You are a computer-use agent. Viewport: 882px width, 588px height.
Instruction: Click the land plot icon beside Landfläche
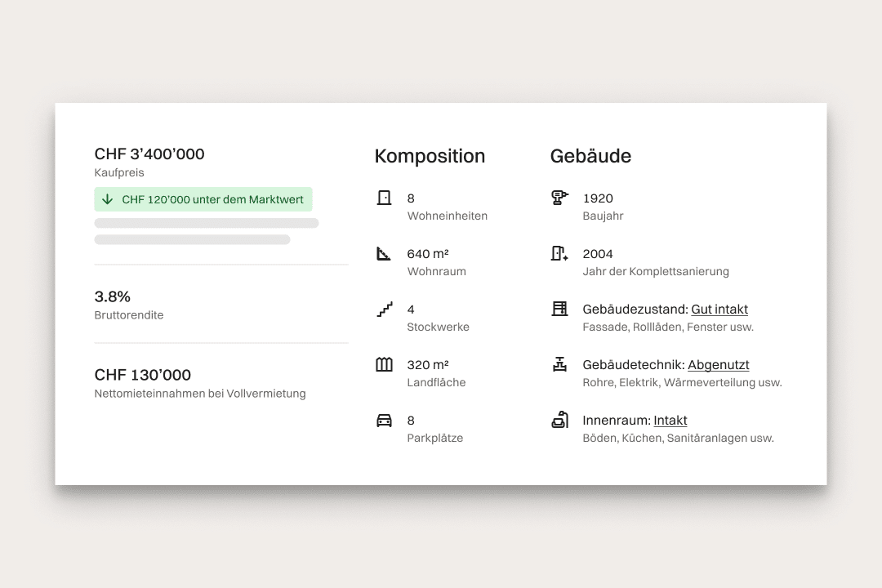384,364
